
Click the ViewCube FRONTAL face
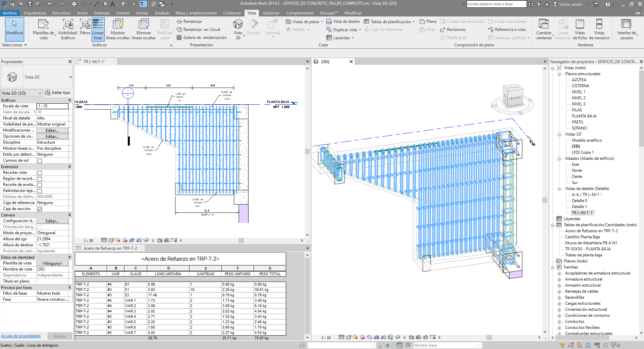pyautogui.click(x=515, y=98)
